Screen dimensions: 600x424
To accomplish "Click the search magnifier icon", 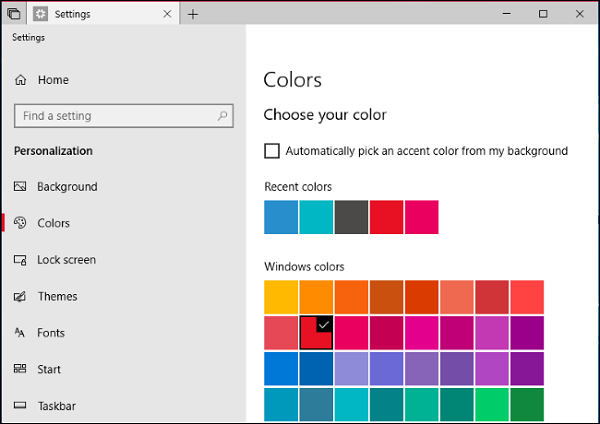I will (222, 116).
